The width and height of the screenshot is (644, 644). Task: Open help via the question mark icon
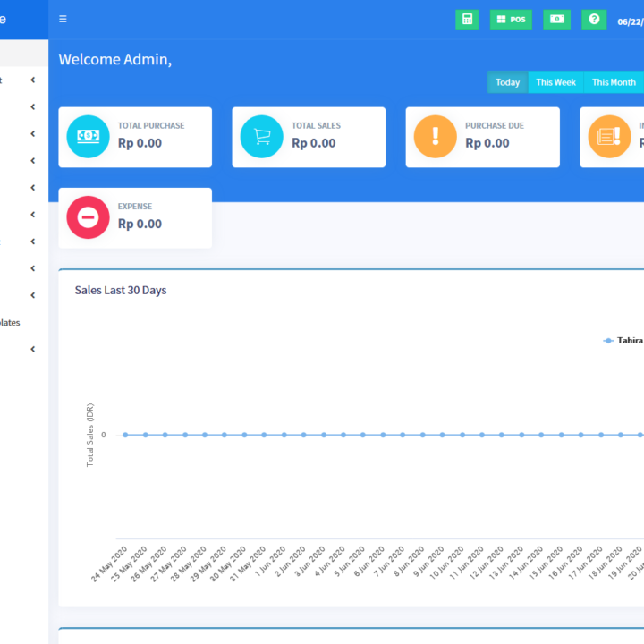(x=594, y=20)
